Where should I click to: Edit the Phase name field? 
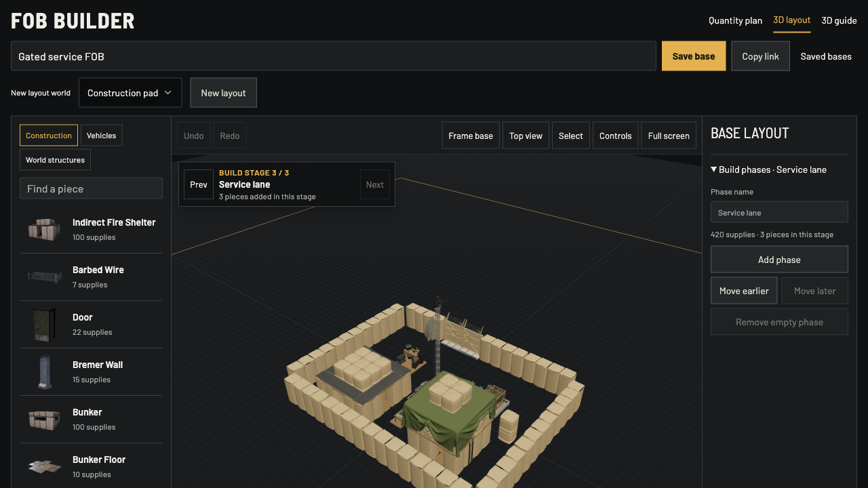tap(779, 212)
